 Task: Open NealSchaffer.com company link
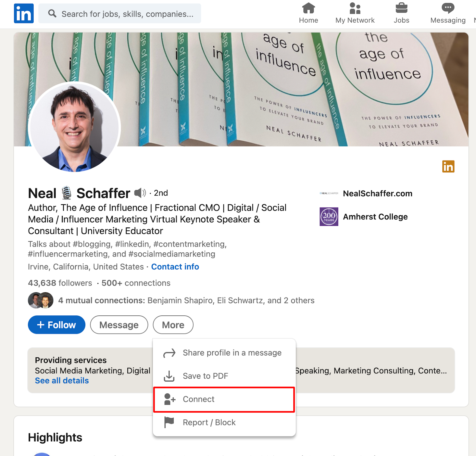point(378,194)
